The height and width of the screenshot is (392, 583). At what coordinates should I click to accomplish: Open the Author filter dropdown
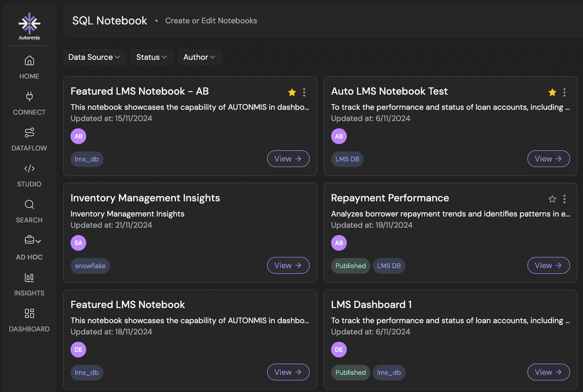(200, 57)
